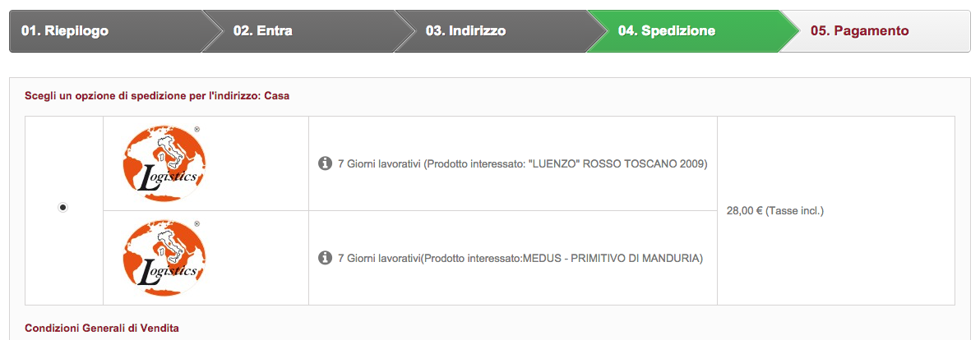This screenshot has width=980, height=340.
Task: Go back to step 01. Riepilogo
Action: 66,31
